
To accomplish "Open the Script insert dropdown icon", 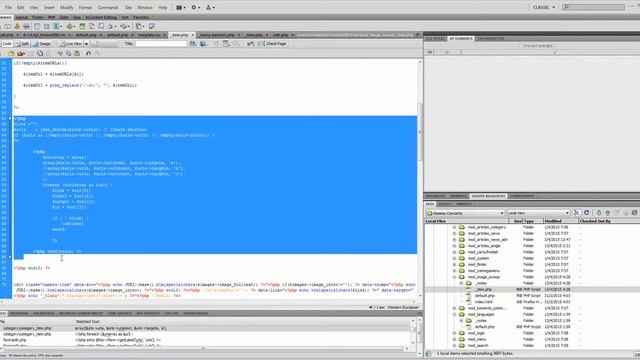I will click(x=124, y=26).
